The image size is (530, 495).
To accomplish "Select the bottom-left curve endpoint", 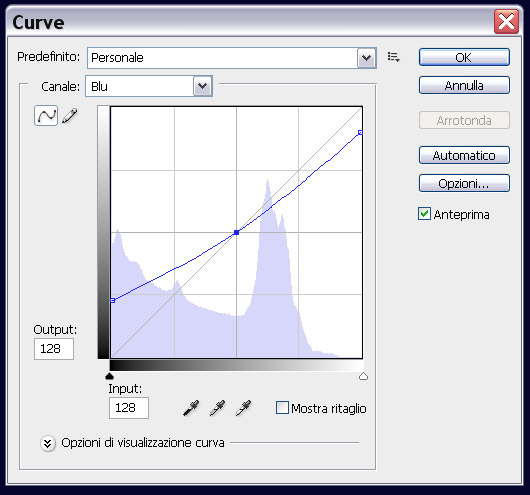I will point(113,300).
